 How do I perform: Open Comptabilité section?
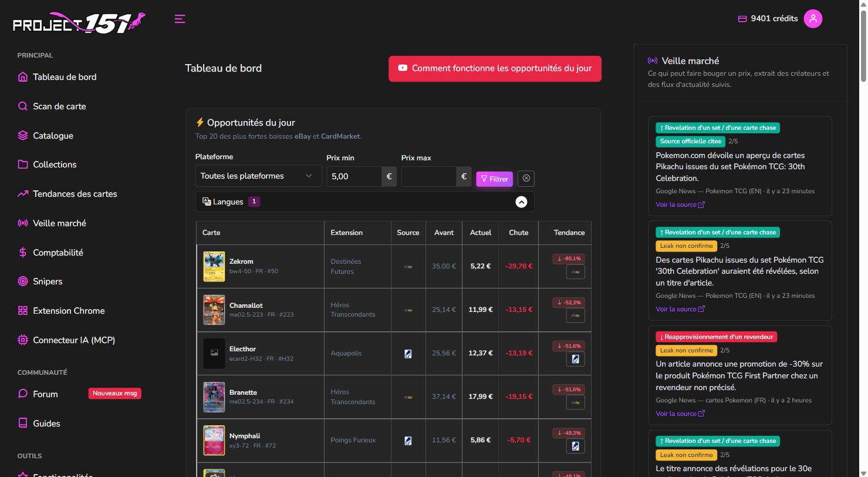(x=58, y=253)
